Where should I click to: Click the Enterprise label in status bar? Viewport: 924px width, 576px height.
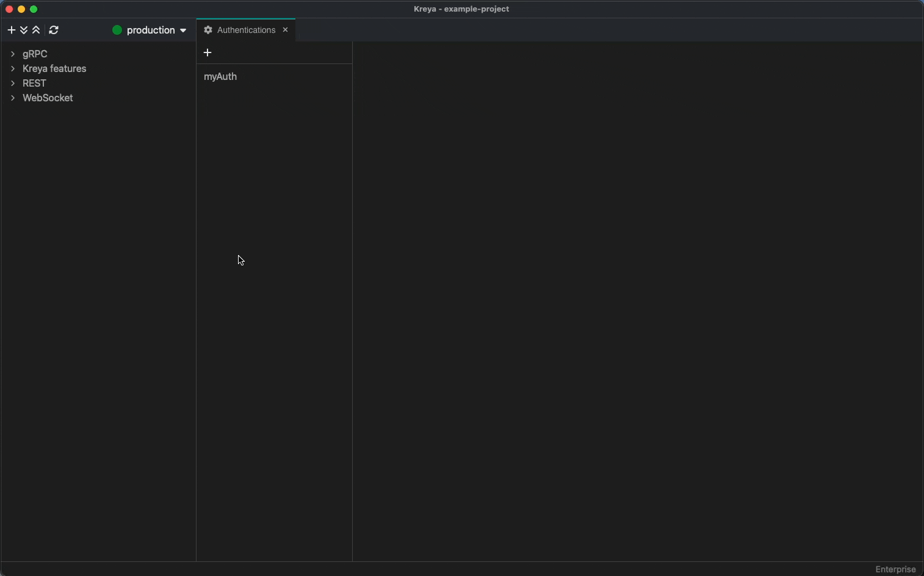(895, 569)
